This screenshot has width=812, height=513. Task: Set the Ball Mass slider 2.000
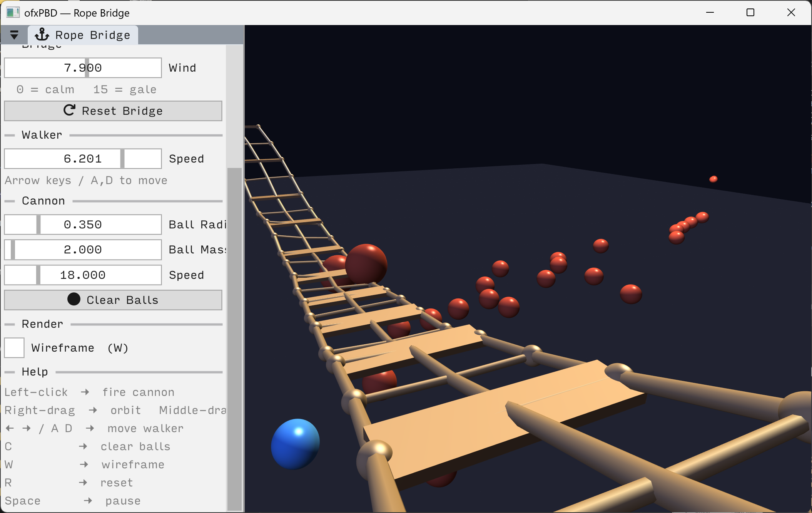pos(83,250)
